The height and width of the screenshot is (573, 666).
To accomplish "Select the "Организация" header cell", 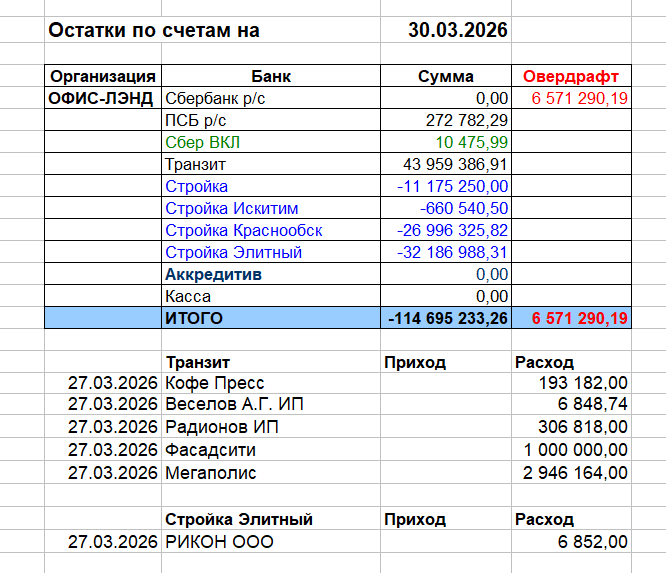I will tap(103, 76).
